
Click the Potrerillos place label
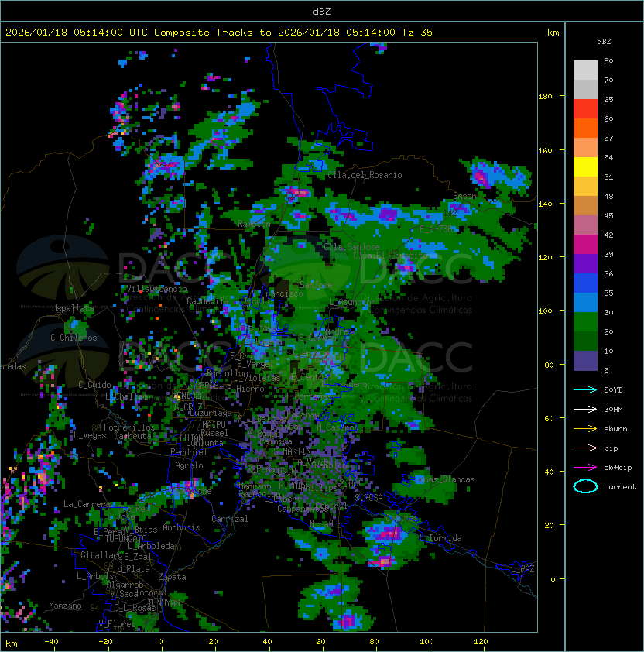(129, 427)
